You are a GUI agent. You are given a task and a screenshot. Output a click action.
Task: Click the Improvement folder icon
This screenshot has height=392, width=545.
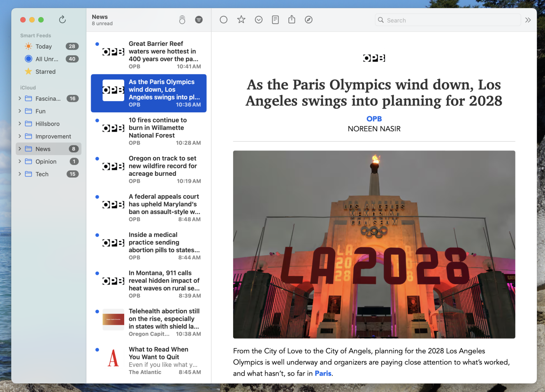click(28, 136)
